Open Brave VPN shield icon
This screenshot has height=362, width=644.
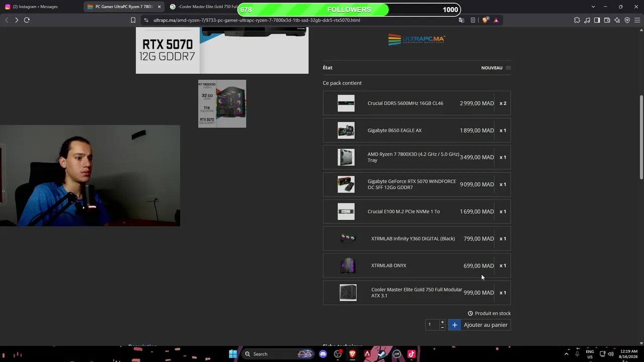(627, 20)
